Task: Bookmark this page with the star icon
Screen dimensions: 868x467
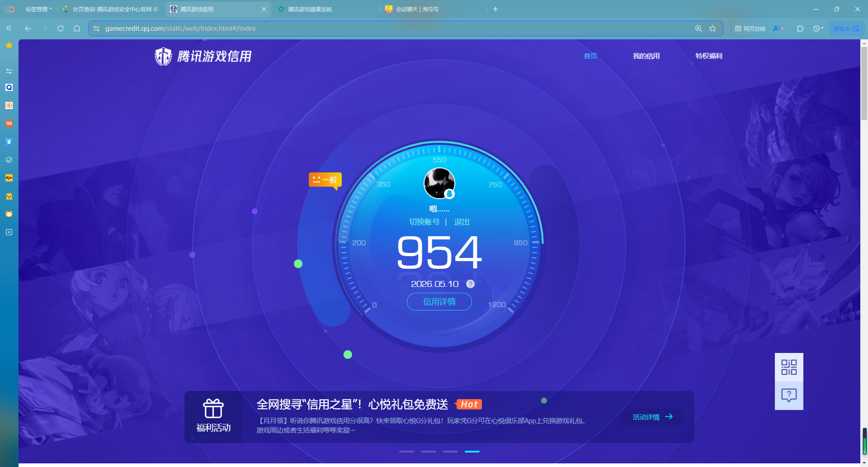Action: [x=713, y=28]
